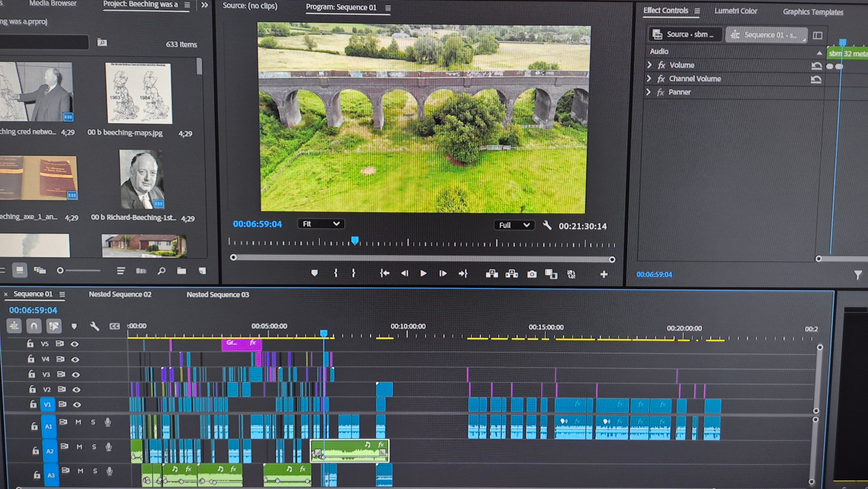Export frame with the camera icon

pyautogui.click(x=532, y=274)
